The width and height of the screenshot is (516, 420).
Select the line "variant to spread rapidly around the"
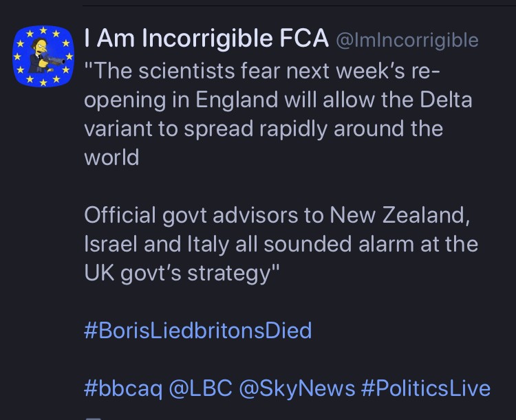pyautogui.click(x=264, y=128)
